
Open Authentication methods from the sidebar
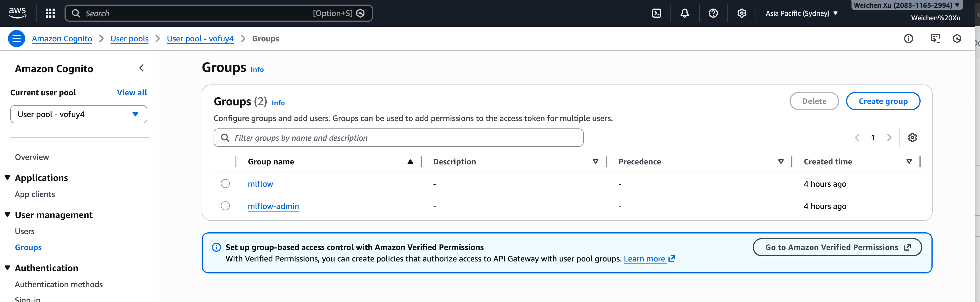(59, 284)
